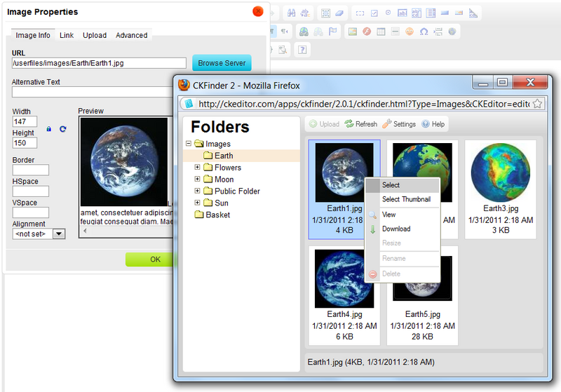Bookmark page with the star icon
Screen dimensions: 561x392
537,104
